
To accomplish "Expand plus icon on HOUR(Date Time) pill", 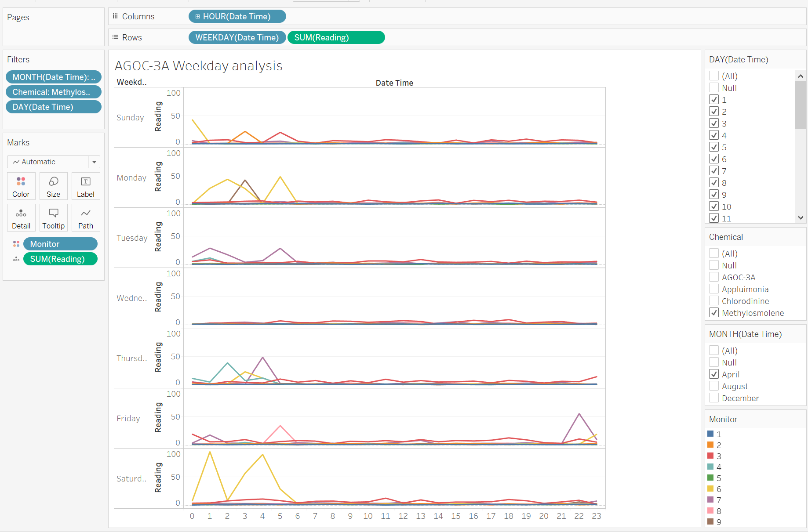I will (x=197, y=16).
